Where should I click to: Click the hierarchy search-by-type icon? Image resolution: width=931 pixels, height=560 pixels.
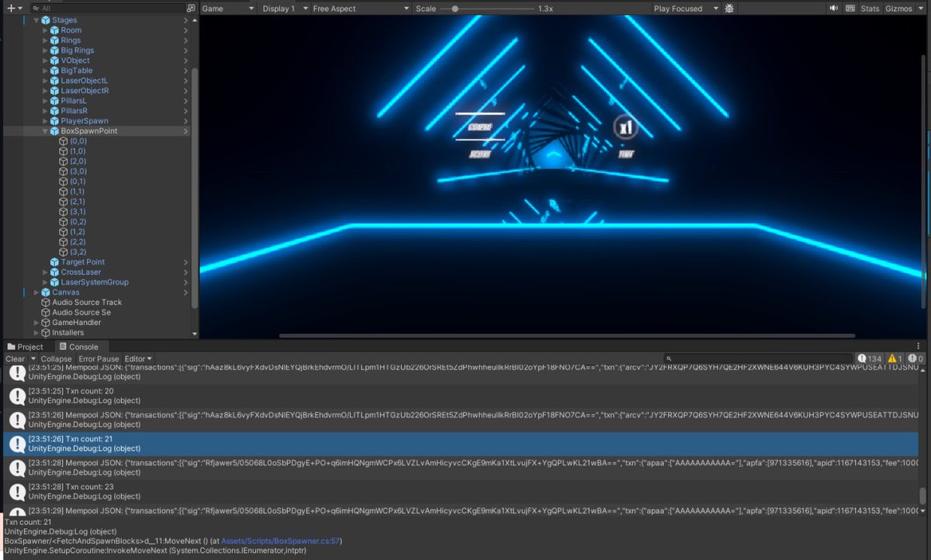(191, 8)
